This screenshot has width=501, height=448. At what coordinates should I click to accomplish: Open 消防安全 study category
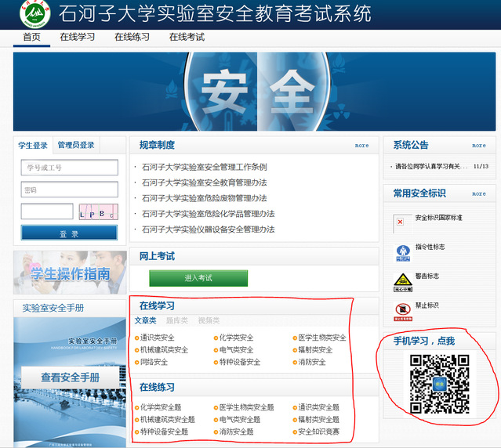tap(312, 362)
